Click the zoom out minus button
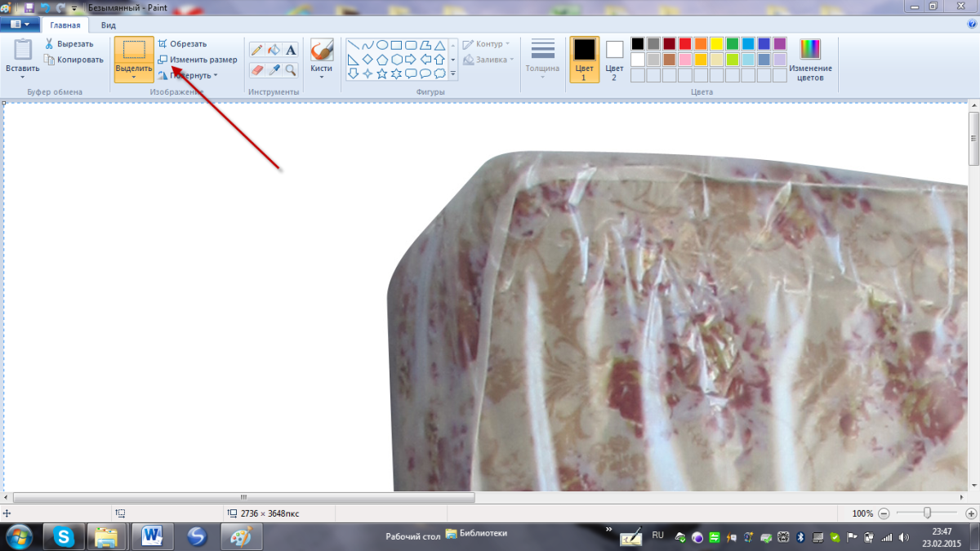This screenshot has width=980, height=551. pos(882,513)
